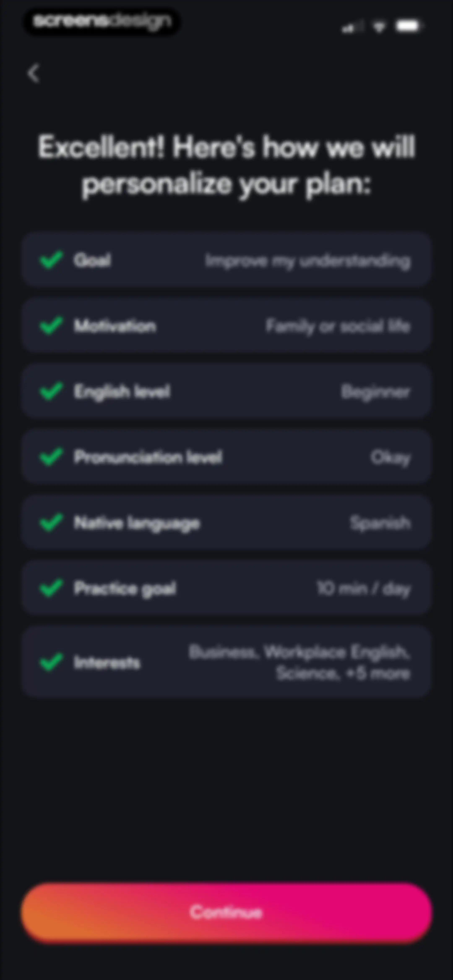
Task: Select the Goal row card
Action: tap(226, 260)
